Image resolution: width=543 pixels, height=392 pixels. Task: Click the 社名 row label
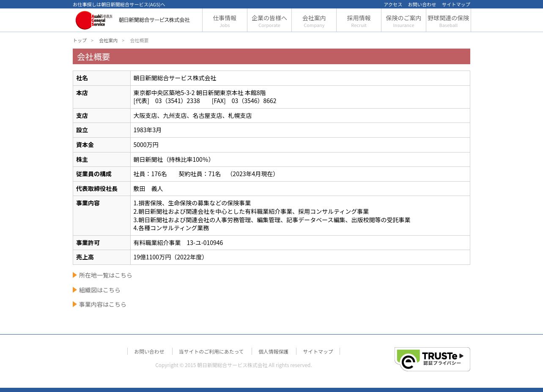tap(82, 78)
